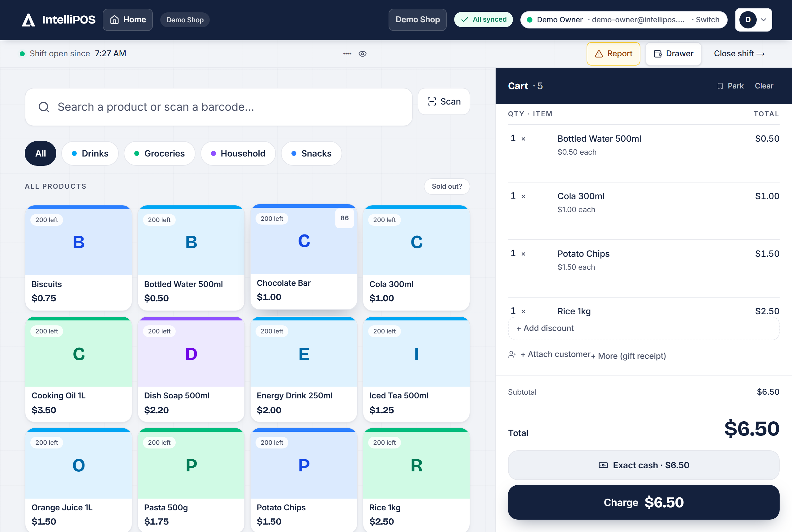Image resolution: width=792 pixels, height=532 pixels.
Task: Click the 86 badge on Chocolate Bar
Action: 344,218
